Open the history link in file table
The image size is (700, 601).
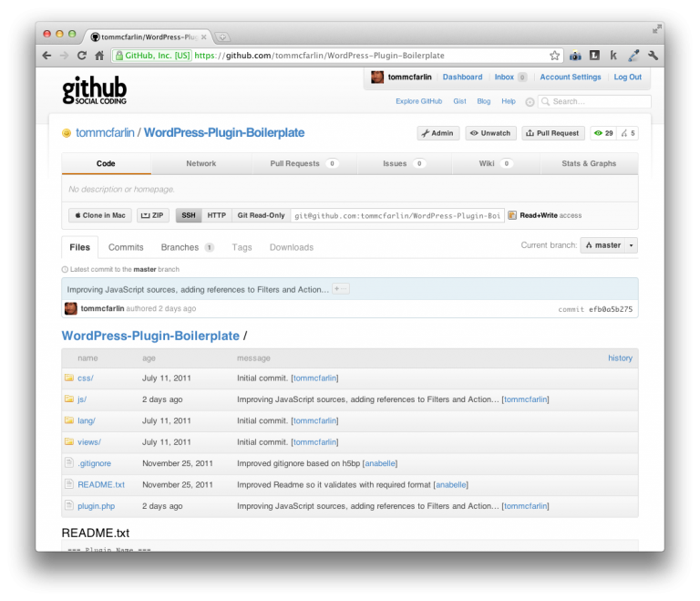click(620, 357)
